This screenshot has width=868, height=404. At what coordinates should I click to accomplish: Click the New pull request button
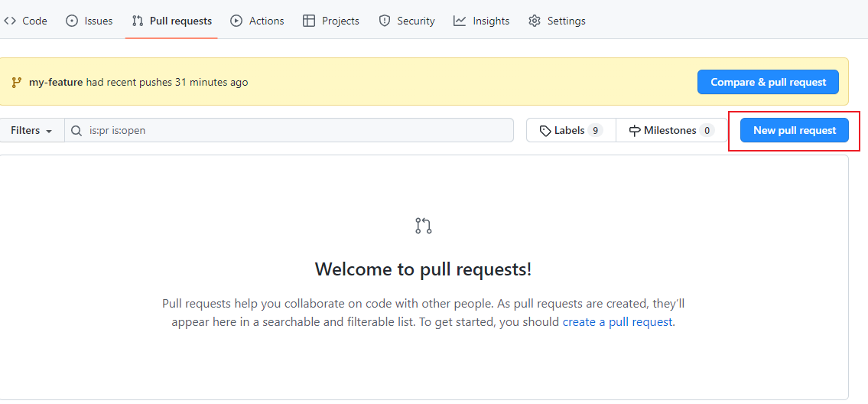pos(795,130)
